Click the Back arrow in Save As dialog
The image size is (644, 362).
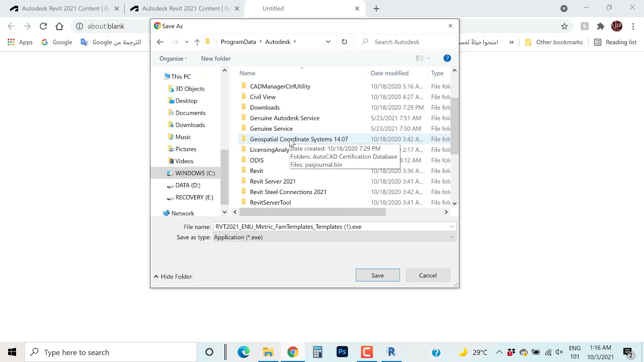(x=160, y=42)
